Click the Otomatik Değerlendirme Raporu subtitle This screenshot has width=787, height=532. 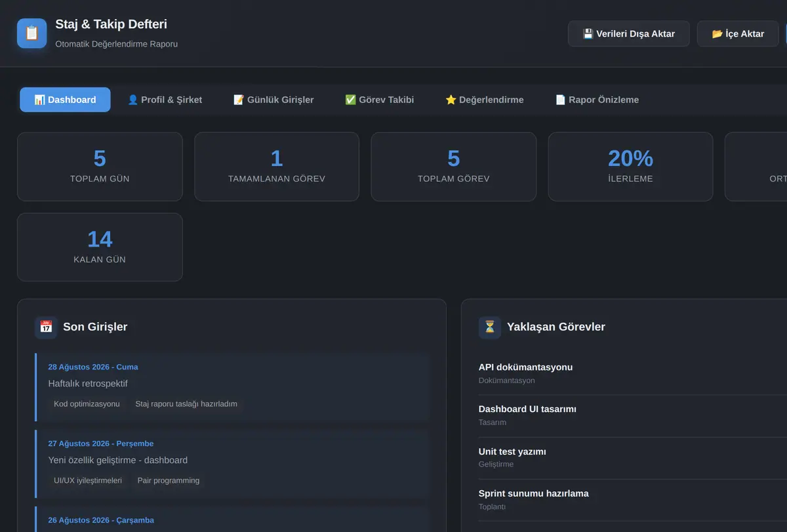pos(117,44)
